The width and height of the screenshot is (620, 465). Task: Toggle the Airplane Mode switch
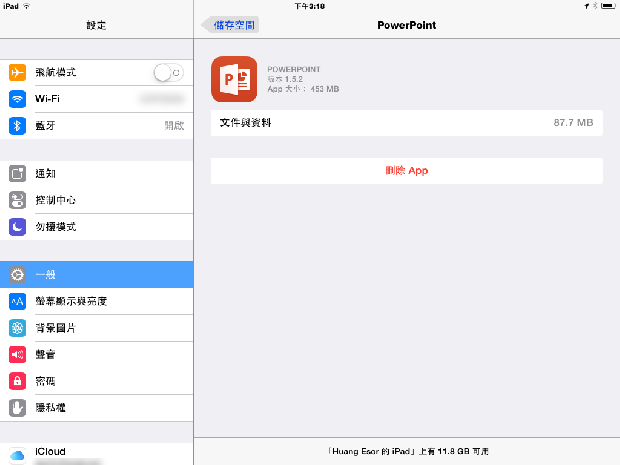[x=169, y=73]
